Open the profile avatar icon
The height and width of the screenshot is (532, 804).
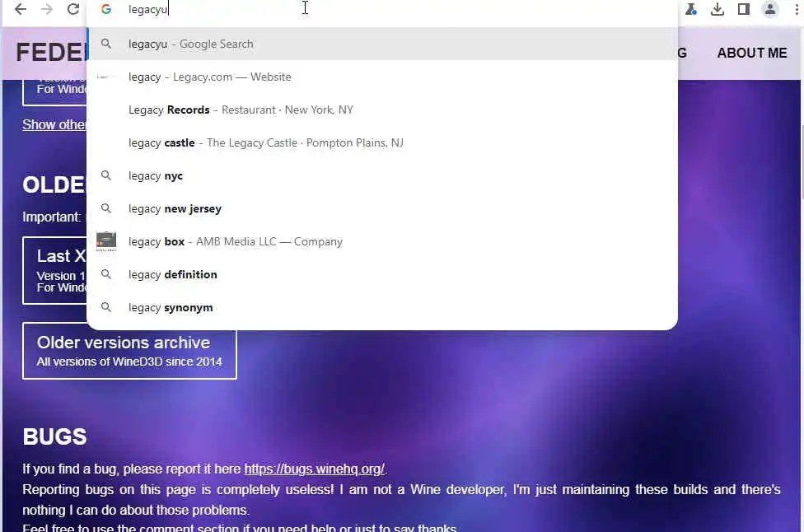tap(770, 9)
